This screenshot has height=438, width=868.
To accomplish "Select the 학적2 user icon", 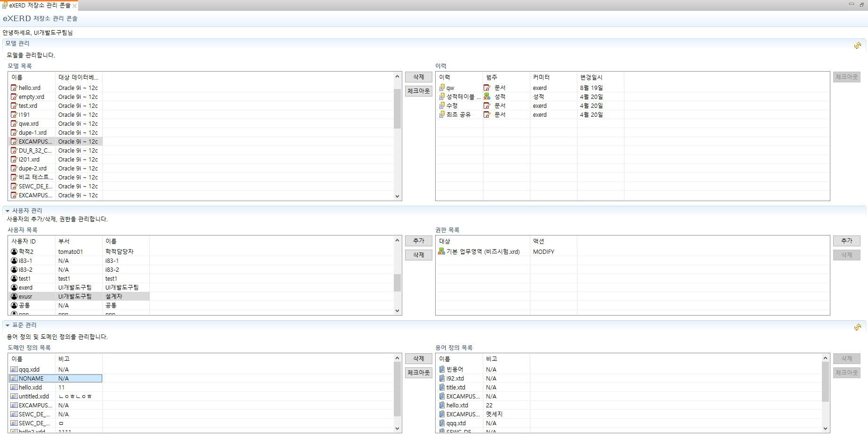I will pyautogui.click(x=14, y=251).
